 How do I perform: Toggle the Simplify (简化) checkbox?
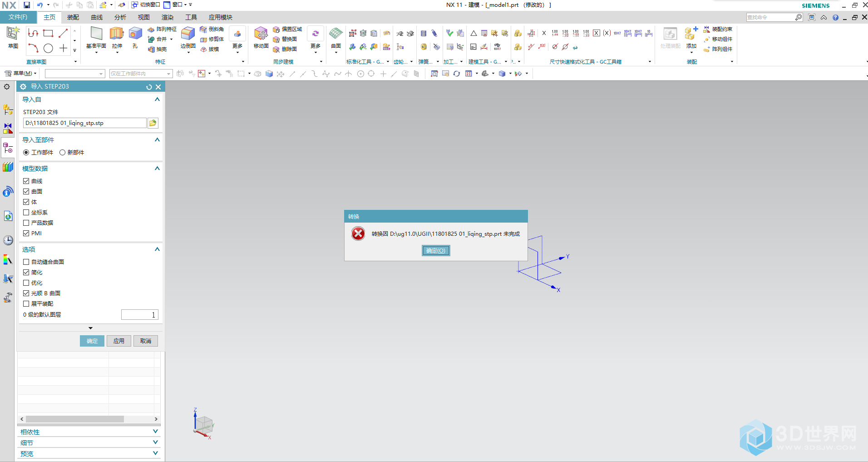coord(26,273)
